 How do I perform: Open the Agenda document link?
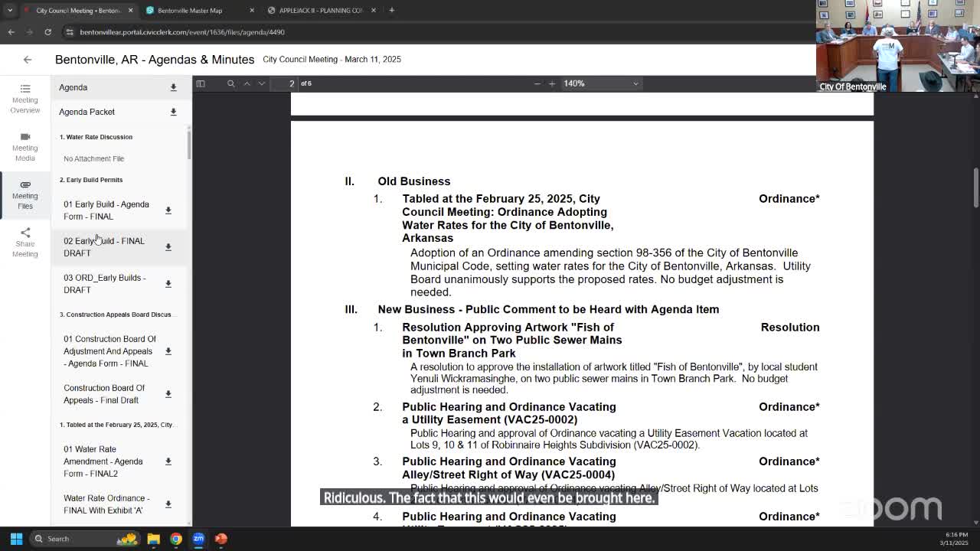point(73,87)
